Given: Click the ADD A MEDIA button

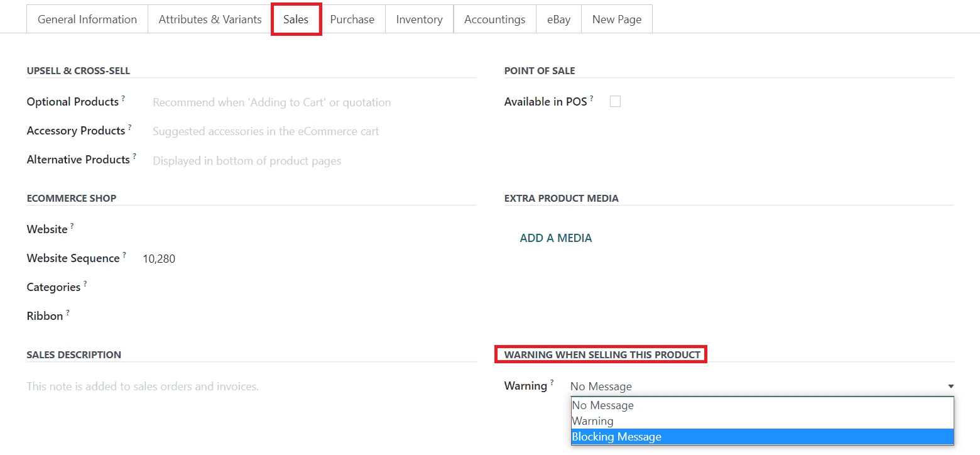Looking at the screenshot, I should point(555,238).
